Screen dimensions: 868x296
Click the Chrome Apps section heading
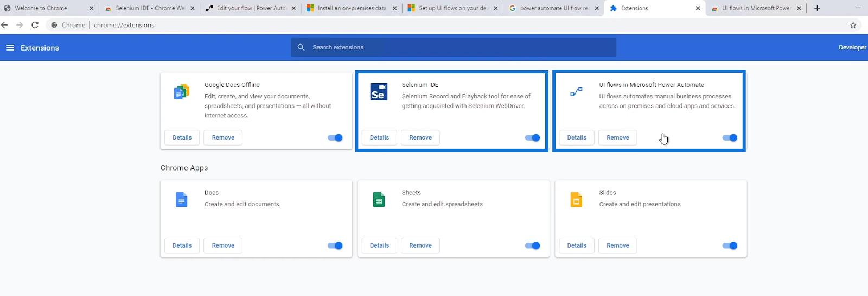tap(184, 168)
